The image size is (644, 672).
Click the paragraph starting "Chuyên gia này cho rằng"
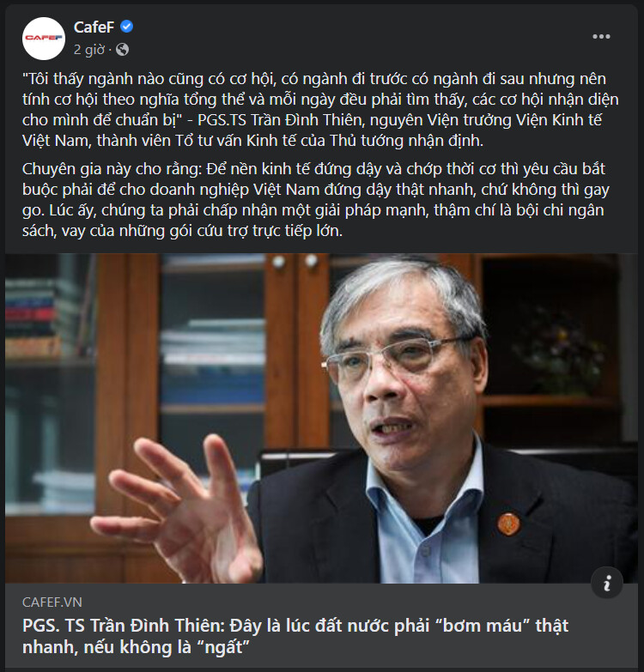coord(316,200)
